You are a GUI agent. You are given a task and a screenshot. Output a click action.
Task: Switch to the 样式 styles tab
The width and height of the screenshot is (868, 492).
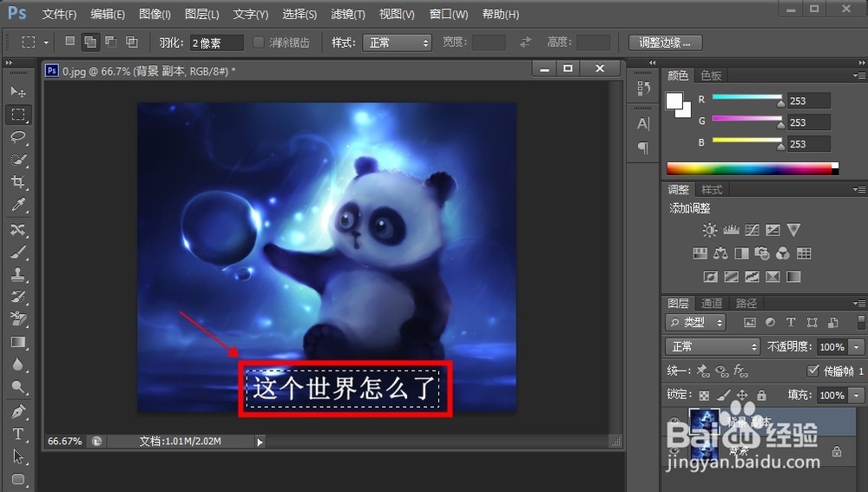coord(712,190)
